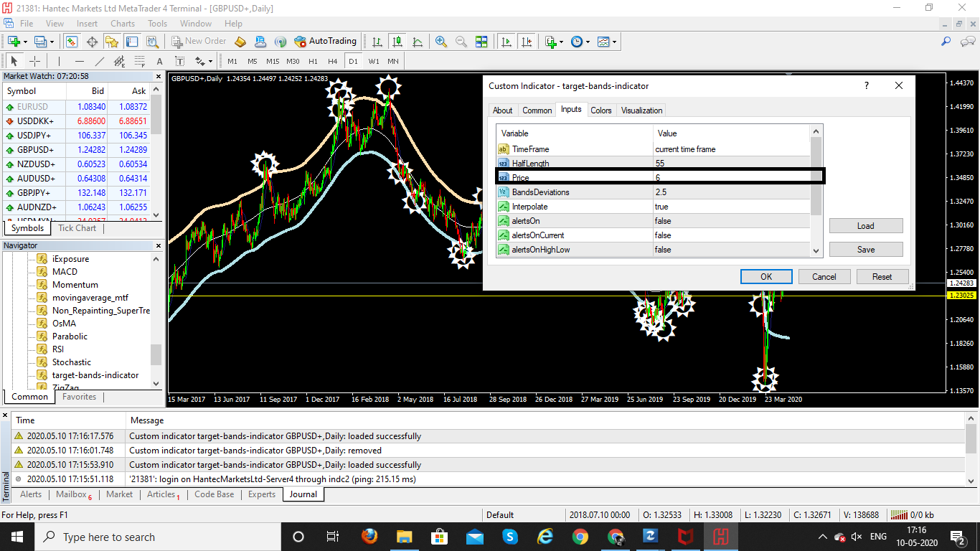980x551 pixels.
Task: Select the Cursor arrow tool
Action: 14,61
